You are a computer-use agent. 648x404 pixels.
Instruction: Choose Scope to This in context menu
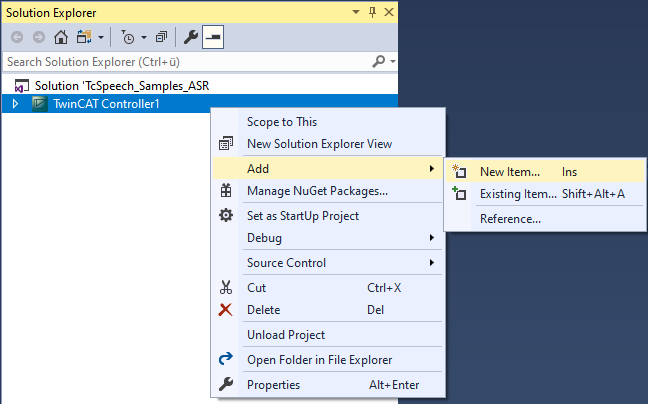282,122
